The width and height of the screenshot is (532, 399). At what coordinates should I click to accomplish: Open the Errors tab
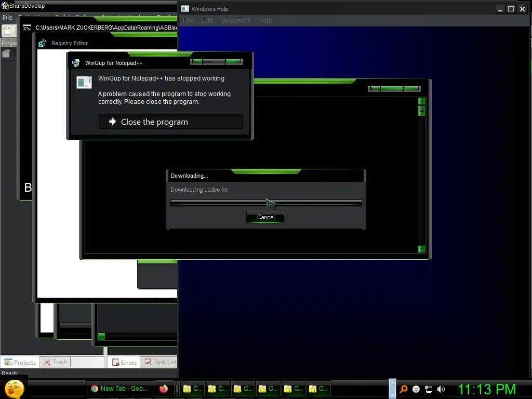click(124, 362)
